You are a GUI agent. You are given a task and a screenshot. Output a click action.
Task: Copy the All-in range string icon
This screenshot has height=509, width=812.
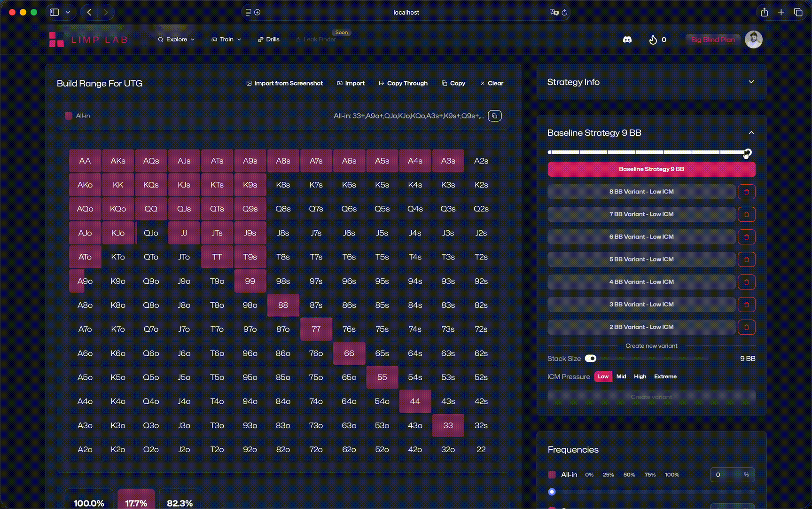tap(494, 116)
